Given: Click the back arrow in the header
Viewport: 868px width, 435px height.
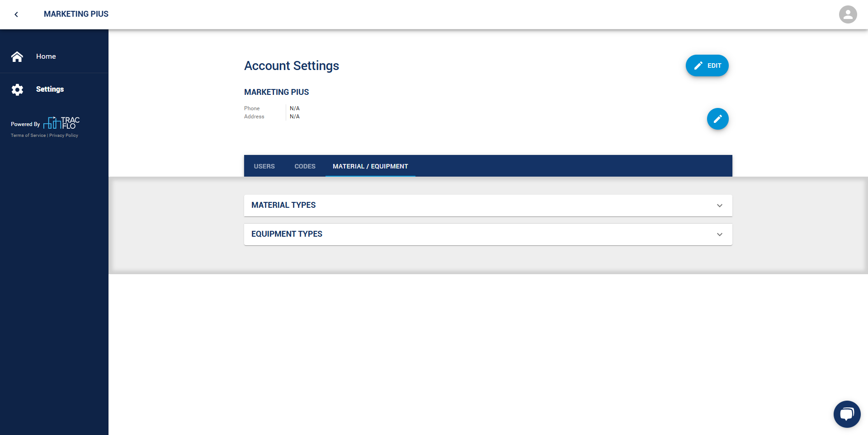Looking at the screenshot, I should coord(16,14).
